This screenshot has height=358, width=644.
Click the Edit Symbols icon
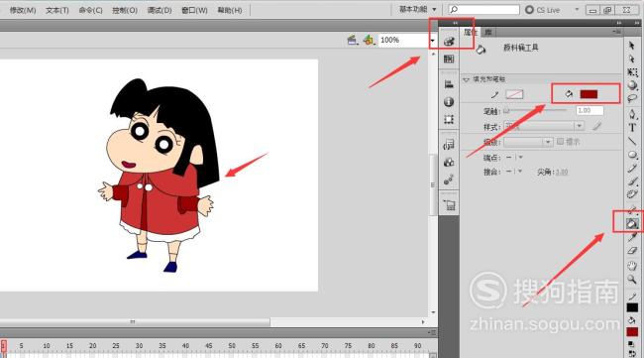[x=369, y=40]
